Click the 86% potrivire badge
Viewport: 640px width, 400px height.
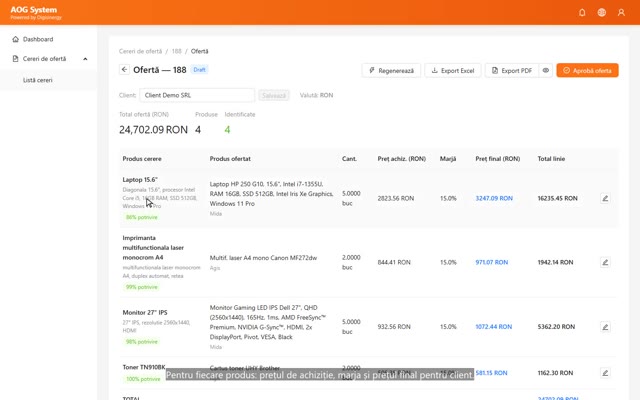(x=142, y=217)
